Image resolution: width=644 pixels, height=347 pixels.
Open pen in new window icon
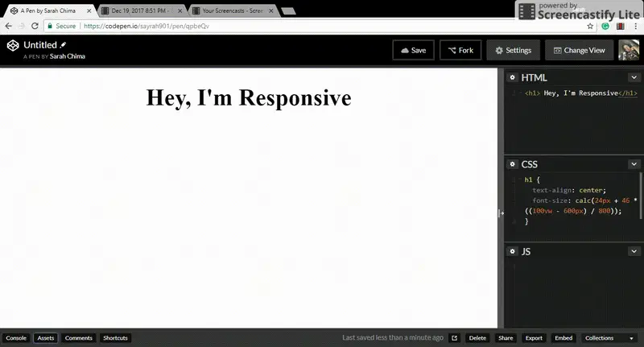(x=454, y=338)
